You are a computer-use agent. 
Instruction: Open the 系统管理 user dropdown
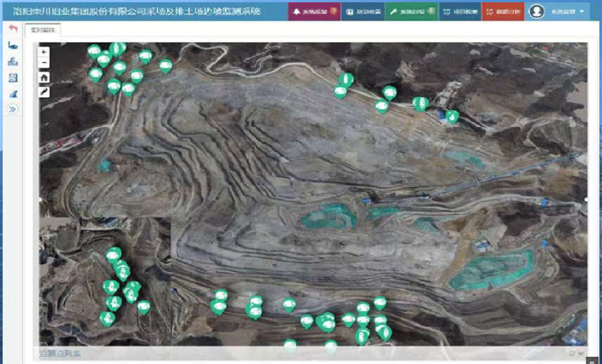pyautogui.click(x=566, y=12)
